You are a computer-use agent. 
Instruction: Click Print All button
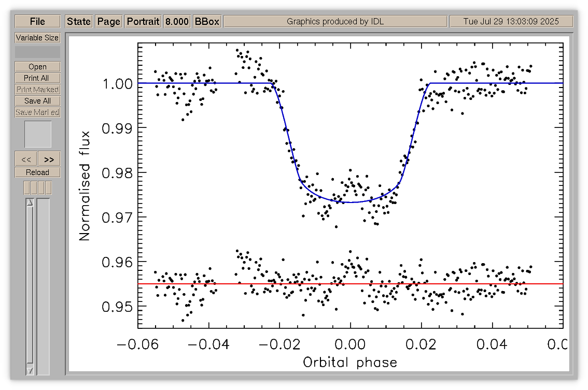(x=37, y=78)
